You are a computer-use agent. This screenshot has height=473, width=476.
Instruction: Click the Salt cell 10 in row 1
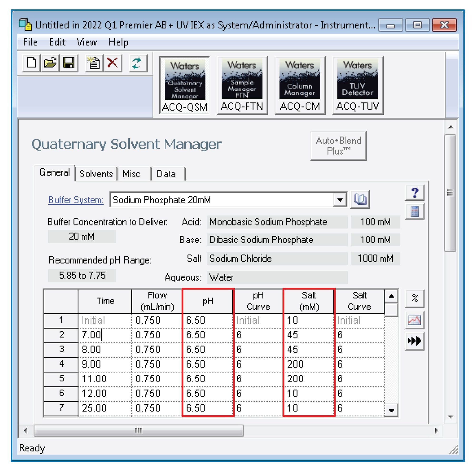tap(309, 320)
